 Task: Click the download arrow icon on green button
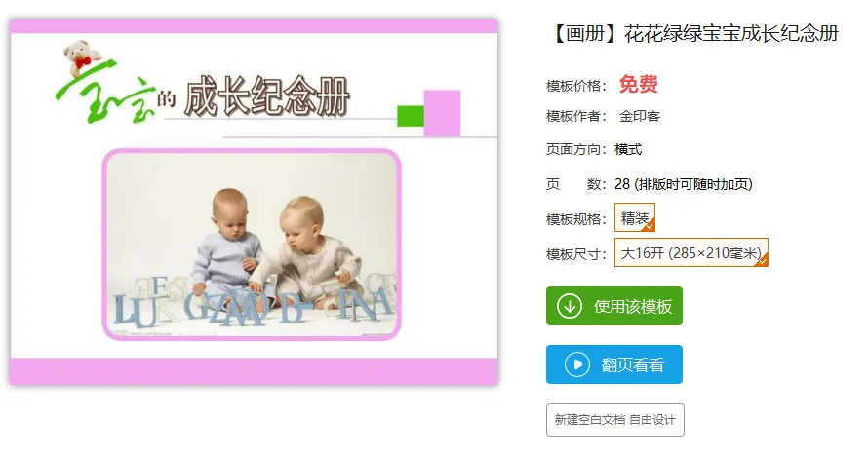569,306
